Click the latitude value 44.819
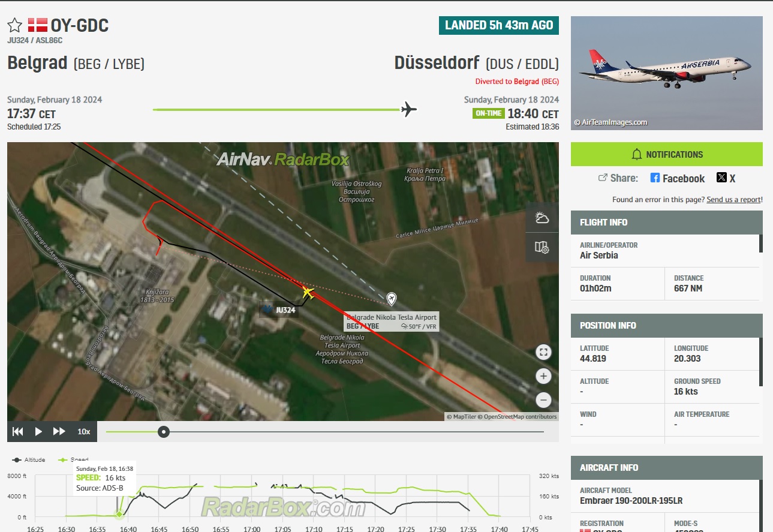 click(592, 359)
